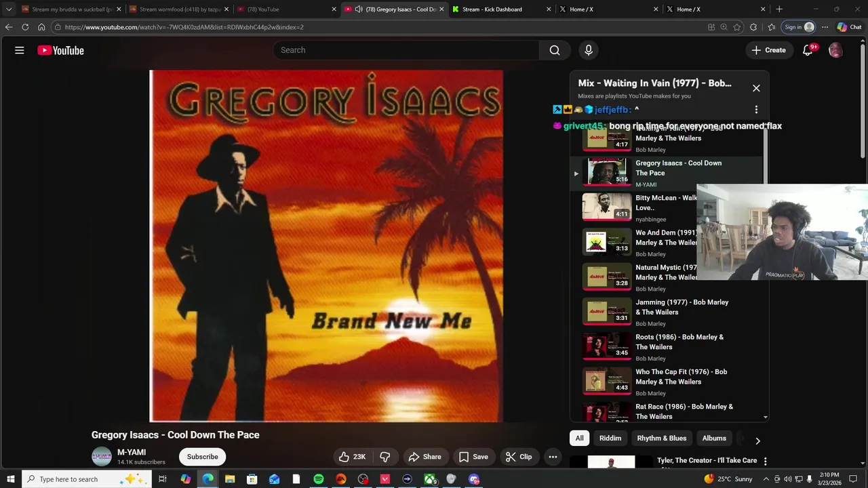Click the Gregory Isaacs video player
This screenshot has height=488, width=868.
[326, 245]
